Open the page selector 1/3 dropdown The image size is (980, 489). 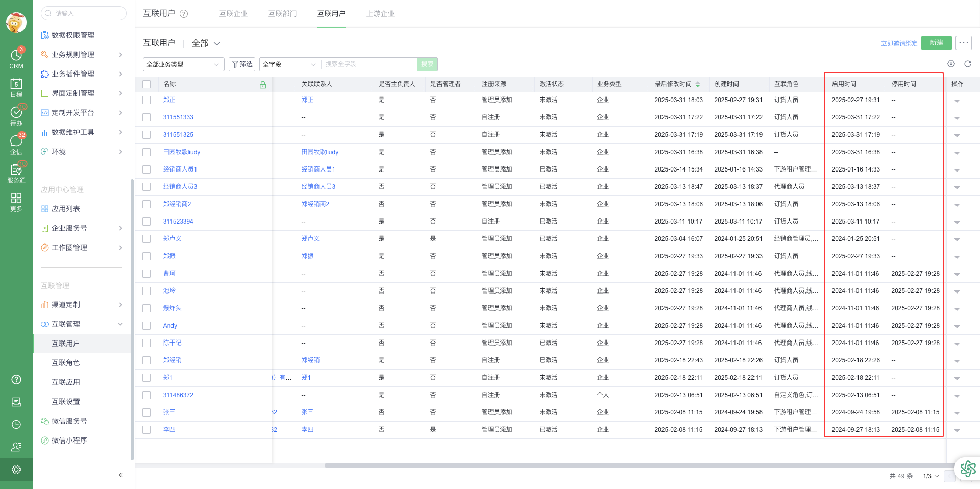tap(930, 476)
